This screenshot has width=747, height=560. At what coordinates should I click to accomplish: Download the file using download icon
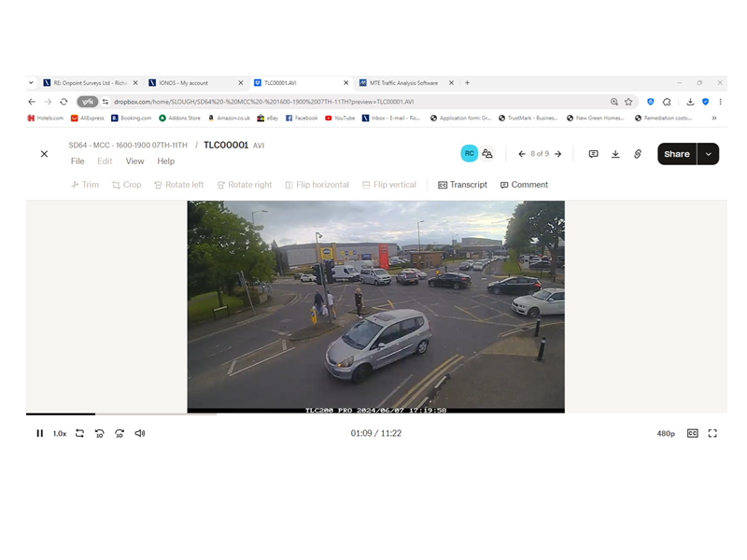(615, 154)
